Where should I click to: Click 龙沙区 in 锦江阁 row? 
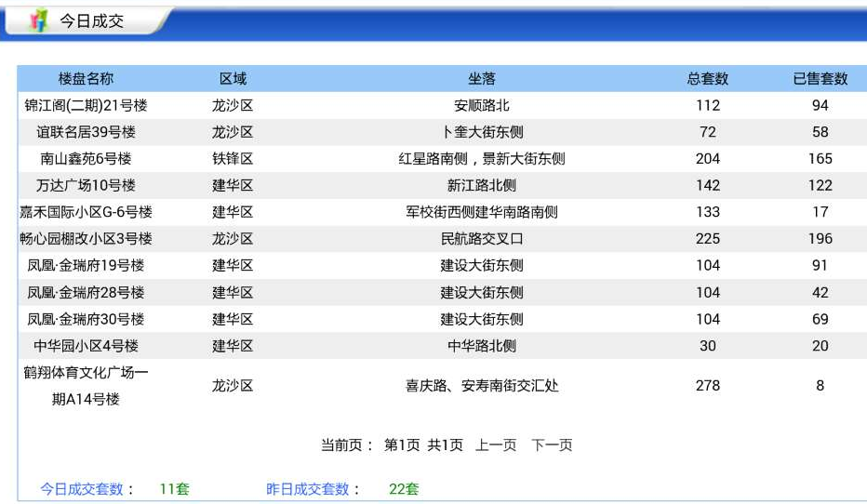click(233, 105)
